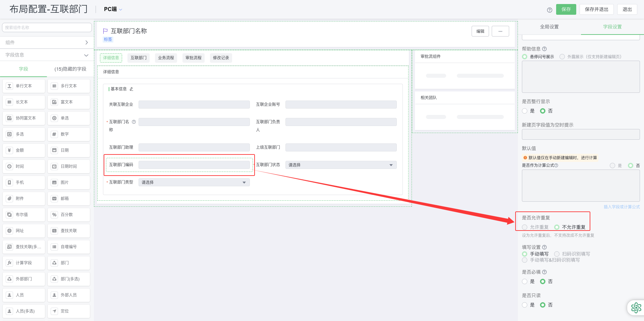Screen dimensions: 644x321
Task: Click the 互联部门编码 input field
Action: pos(194,165)
